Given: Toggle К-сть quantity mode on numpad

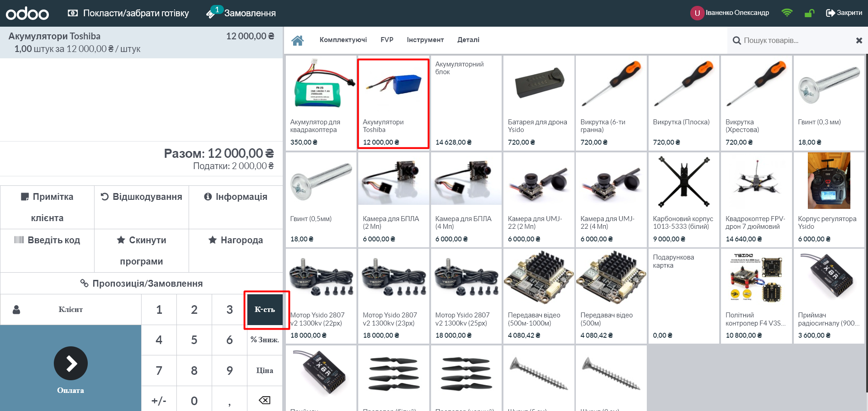Looking at the screenshot, I should coord(265,309).
